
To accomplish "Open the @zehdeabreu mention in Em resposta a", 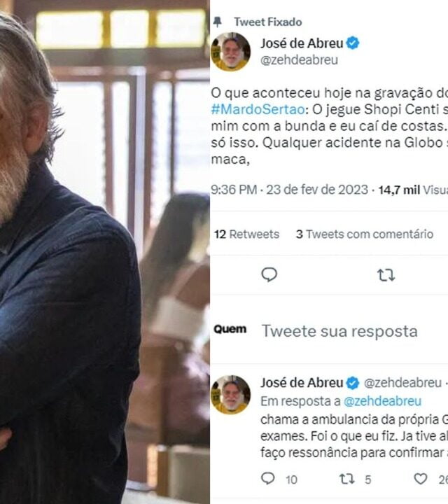I will click(382, 401).
